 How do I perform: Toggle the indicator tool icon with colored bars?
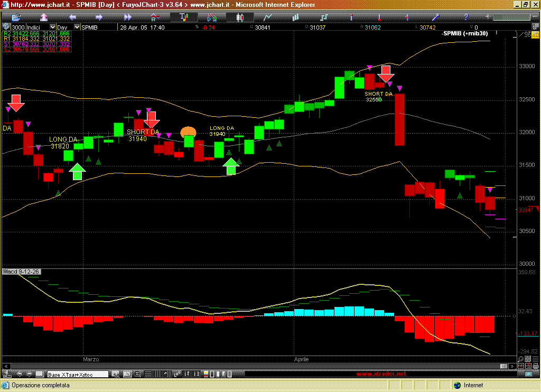coord(184,17)
